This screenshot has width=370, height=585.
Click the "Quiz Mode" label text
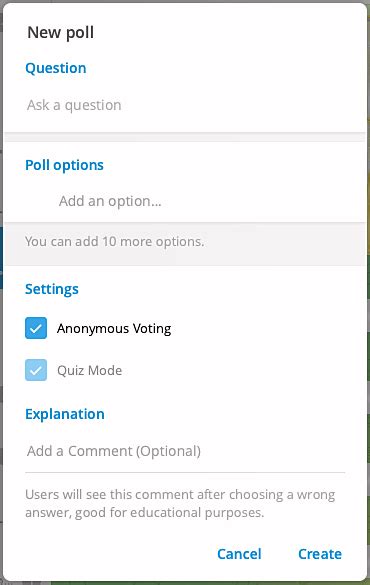pyautogui.click(x=90, y=370)
